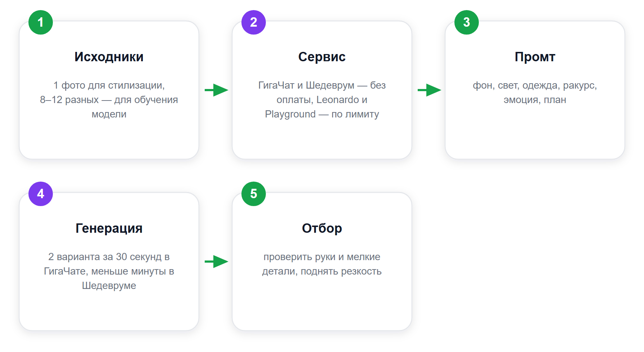Click the purple step 2 number badge
The image size is (644, 352).
pyautogui.click(x=254, y=22)
